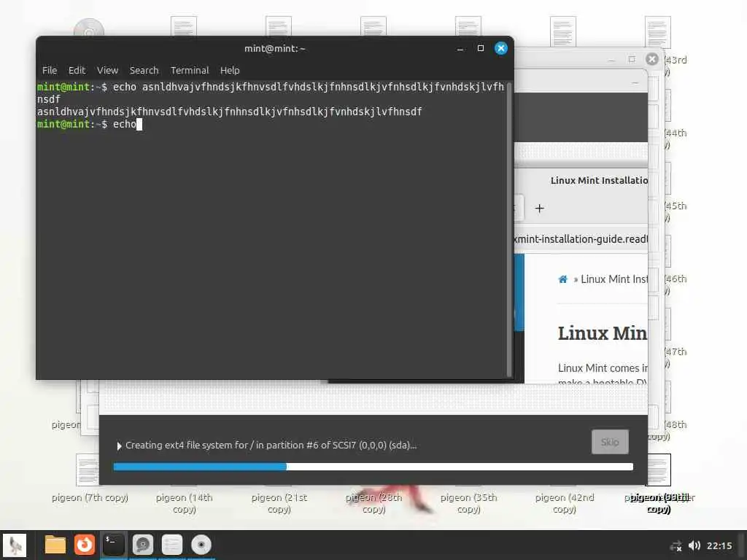Select the pigeon (35th copy) desktop file
747x560 pixels.
click(469, 503)
